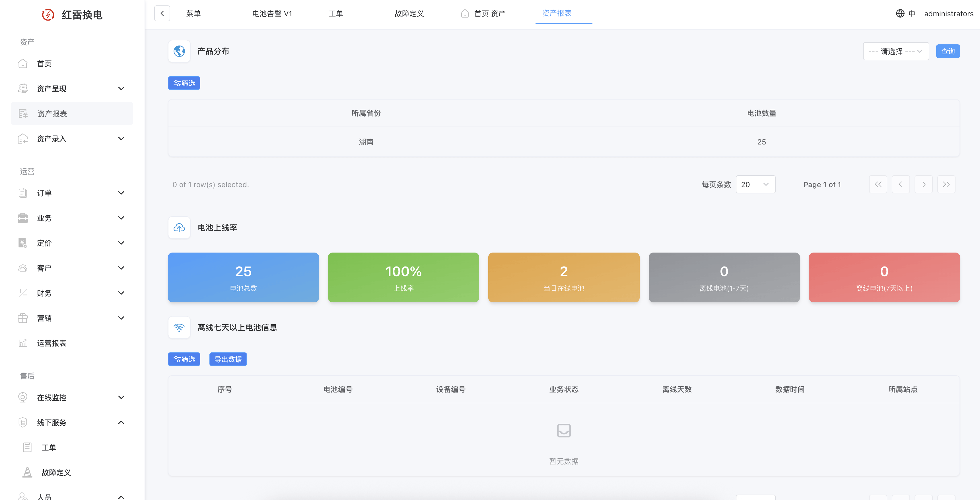Click the 导出数据 button
980x500 pixels.
pos(228,359)
